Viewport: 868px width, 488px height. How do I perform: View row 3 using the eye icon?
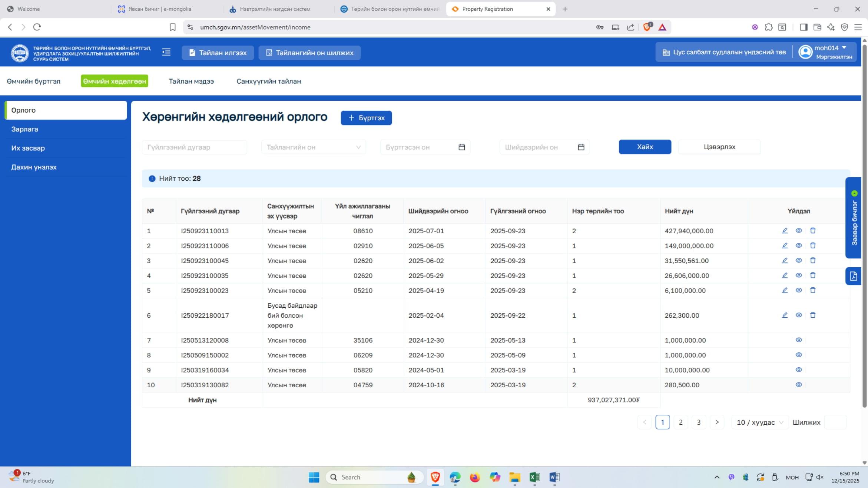799,260
